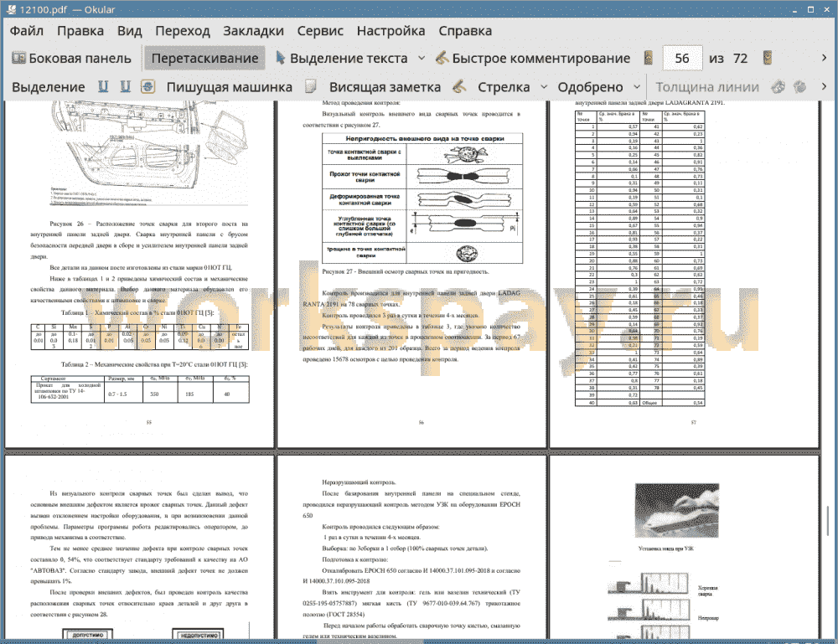Click the weld point defect table on page 57
Viewport: 838px width, 644px height.
click(x=639, y=259)
